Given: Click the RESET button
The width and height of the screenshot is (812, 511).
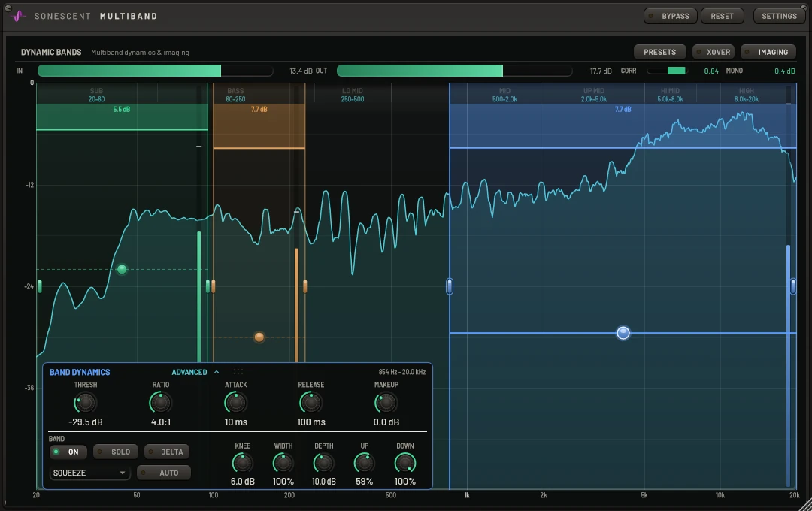Looking at the screenshot, I should (722, 16).
